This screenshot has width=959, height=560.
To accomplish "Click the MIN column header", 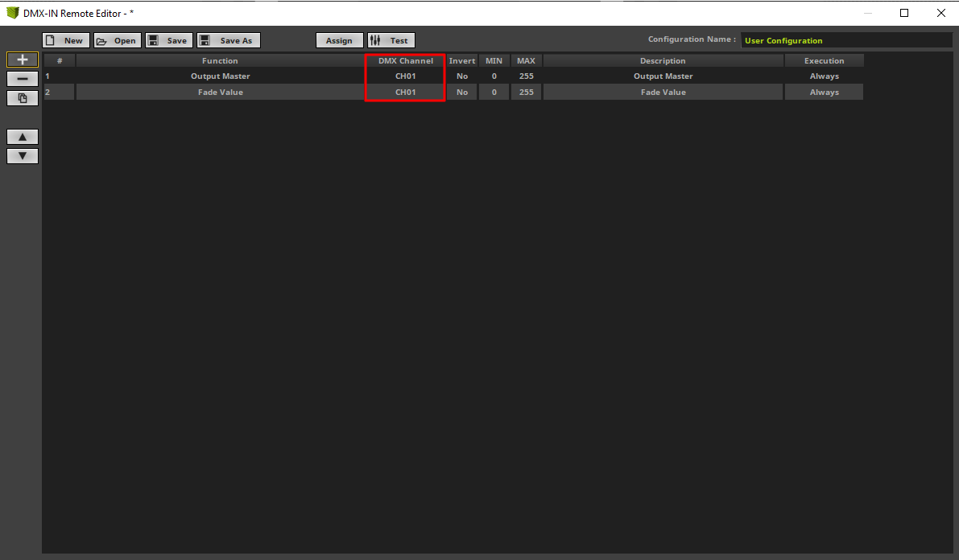I will coord(494,60).
